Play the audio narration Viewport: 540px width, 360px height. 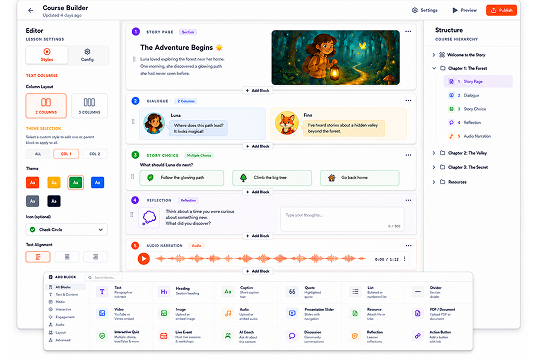144,258
